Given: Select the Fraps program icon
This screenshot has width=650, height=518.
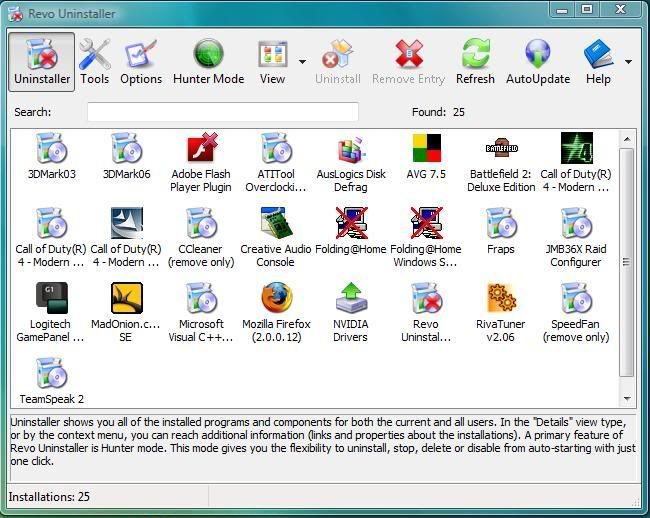Looking at the screenshot, I should coord(501,223).
